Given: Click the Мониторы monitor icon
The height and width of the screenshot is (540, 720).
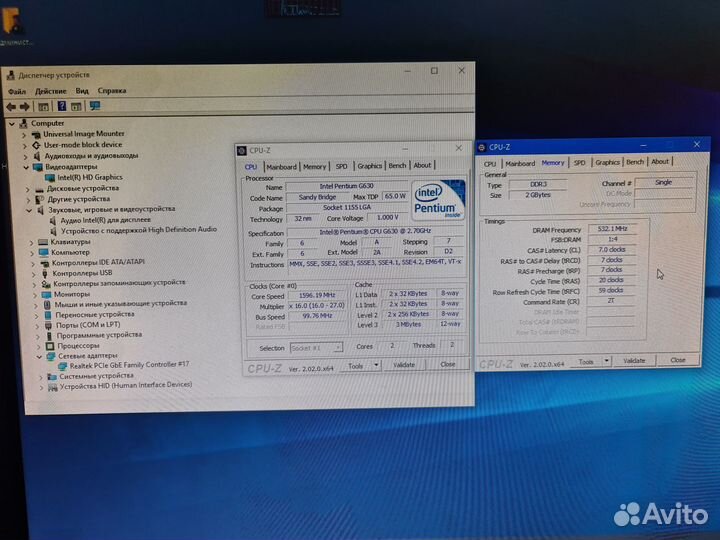Looking at the screenshot, I should point(46,294).
